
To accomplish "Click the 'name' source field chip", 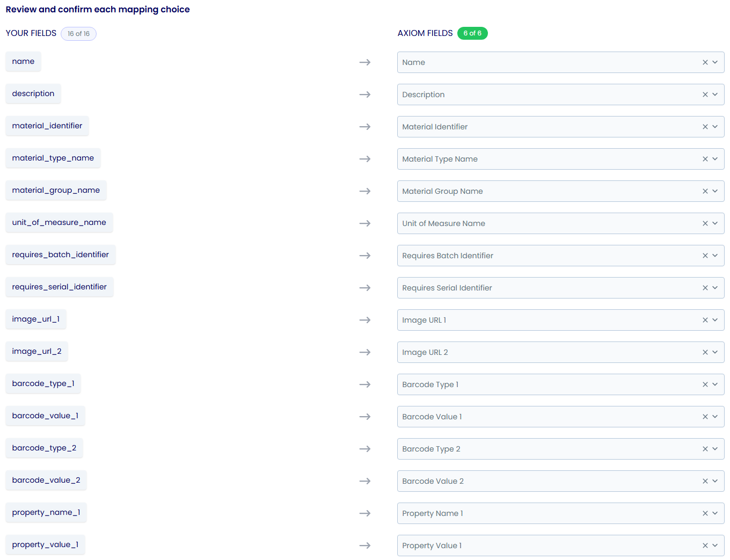I will 23,61.
